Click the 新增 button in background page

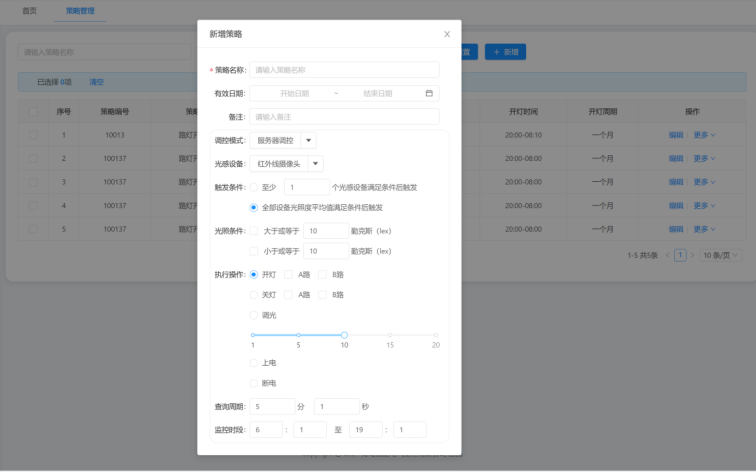coord(505,52)
